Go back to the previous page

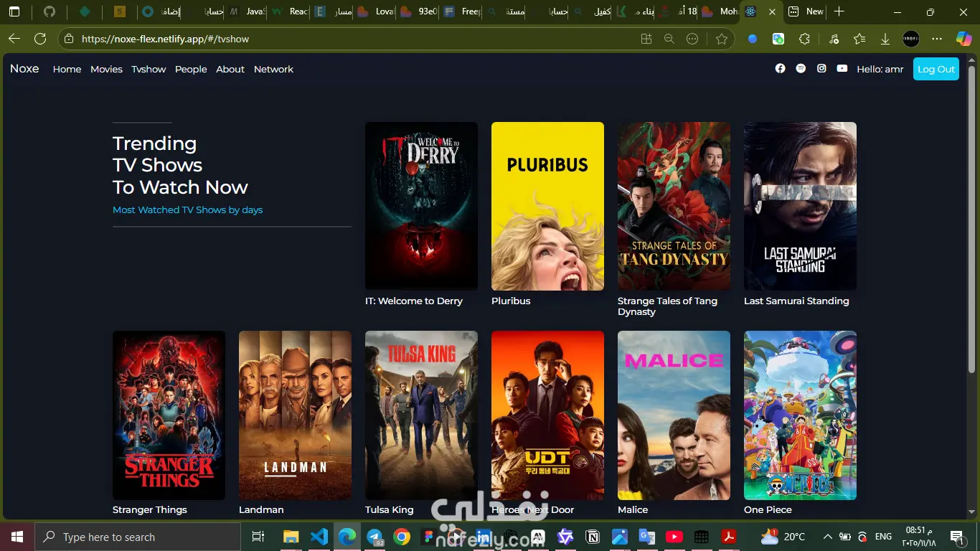tap(14, 39)
